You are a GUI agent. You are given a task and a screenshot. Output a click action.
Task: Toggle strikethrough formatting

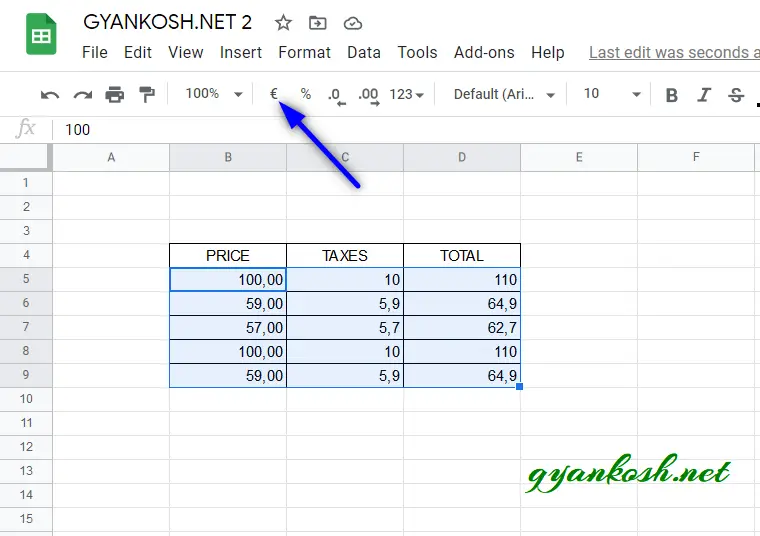tap(736, 95)
